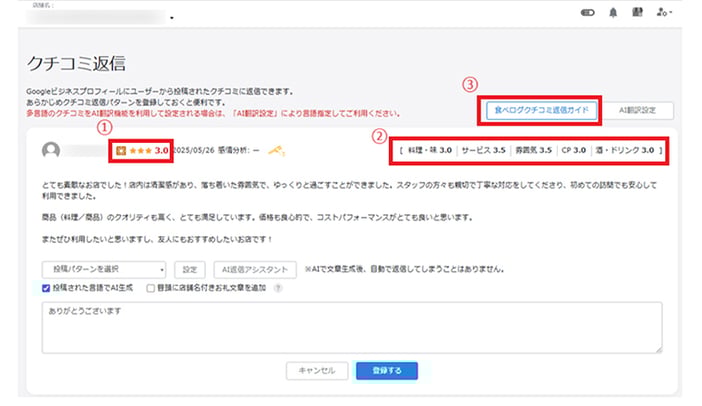This screenshot has height=406, width=702.
Task: Enable the store-name thank-you text checkbox
Action: point(150,288)
